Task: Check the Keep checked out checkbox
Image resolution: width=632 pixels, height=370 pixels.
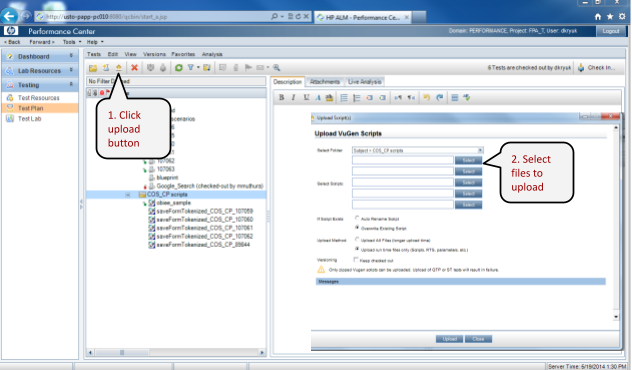Action: pyautogui.click(x=356, y=260)
